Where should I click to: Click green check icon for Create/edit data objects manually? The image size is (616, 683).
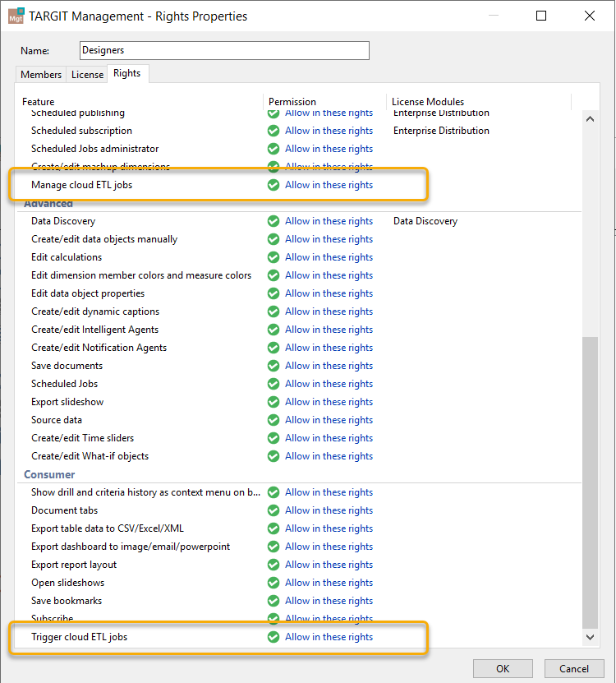coord(274,239)
